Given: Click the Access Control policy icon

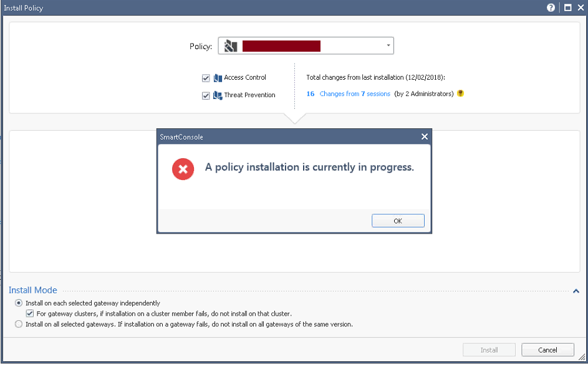Looking at the screenshot, I should (218, 78).
